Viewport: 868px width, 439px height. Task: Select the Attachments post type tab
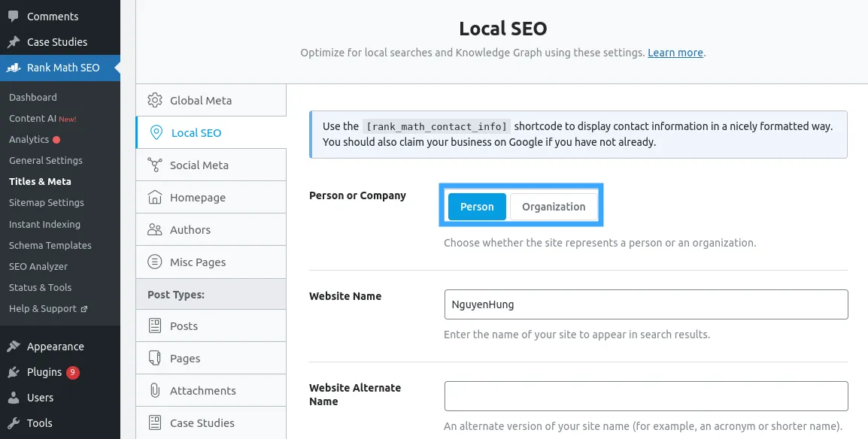(x=211, y=390)
